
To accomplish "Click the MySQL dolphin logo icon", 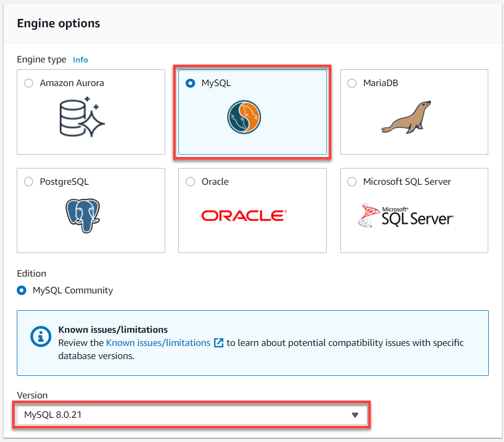I will [244, 117].
